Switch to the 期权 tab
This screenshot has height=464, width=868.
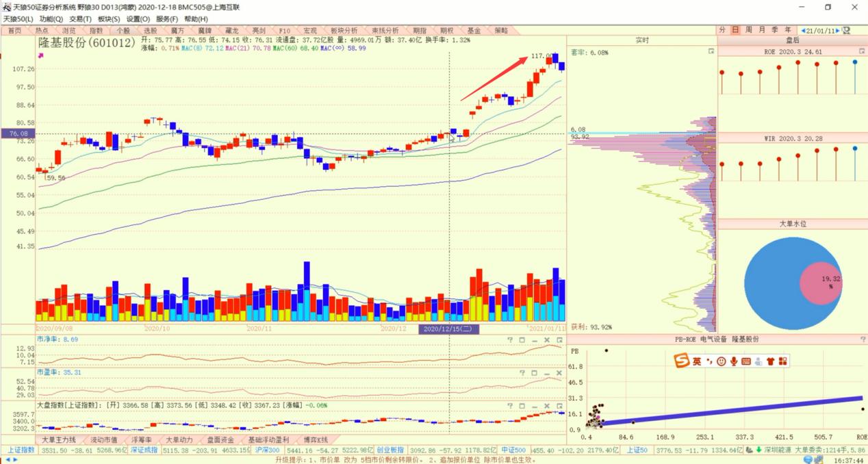pyautogui.click(x=447, y=31)
